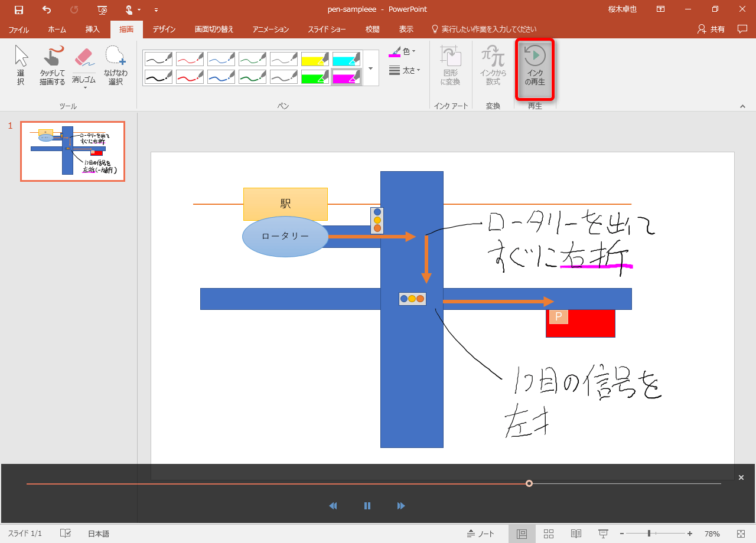Image resolution: width=756 pixels, height=543 pixels.
Task: Pause the ink replay
Action: click(367, 506)
